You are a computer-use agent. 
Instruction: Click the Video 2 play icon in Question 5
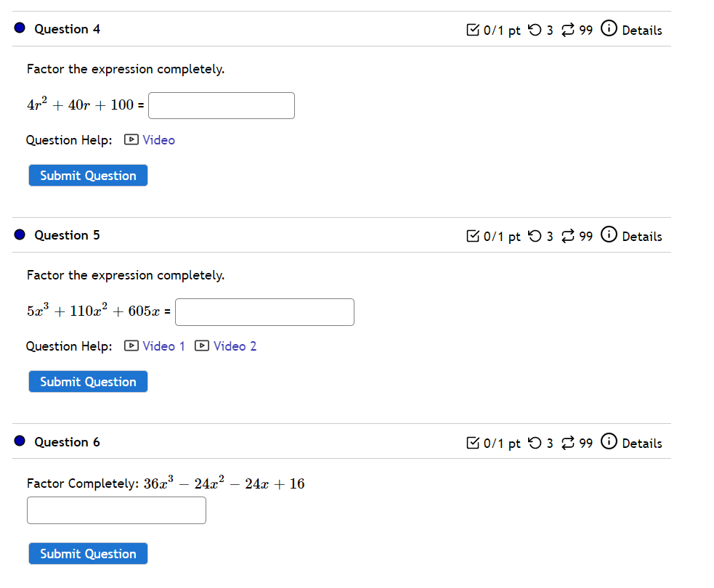[201, 346]
